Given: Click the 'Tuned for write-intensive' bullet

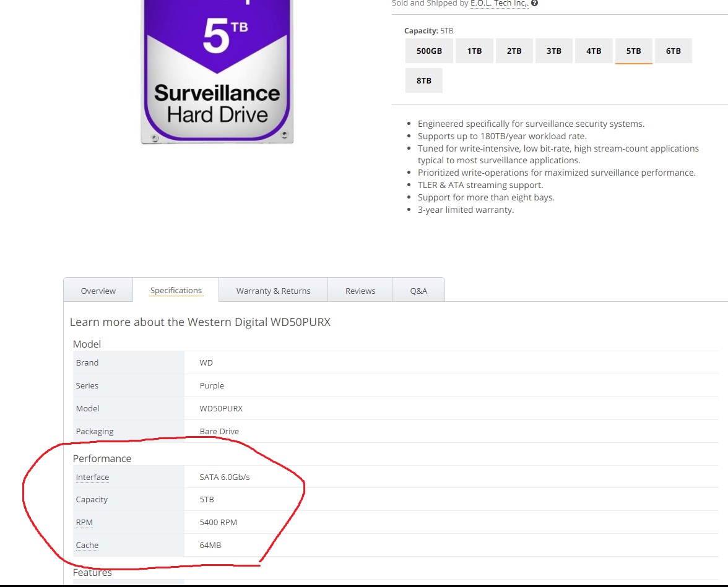Looking at the screenshot, I should (558, 154).
